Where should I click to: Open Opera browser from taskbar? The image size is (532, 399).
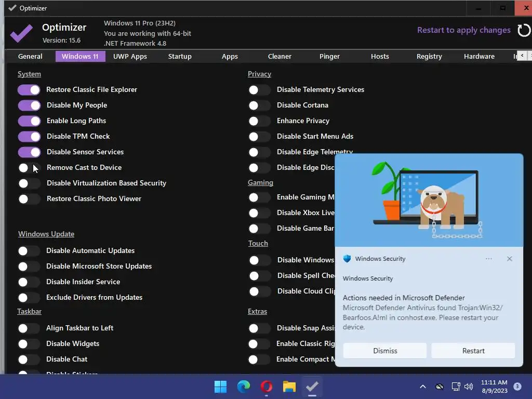(x=267, y=387)
